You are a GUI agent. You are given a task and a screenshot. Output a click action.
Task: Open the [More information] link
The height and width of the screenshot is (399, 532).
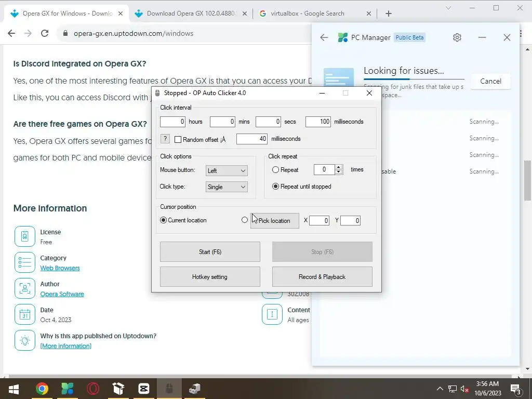point(66,346)
